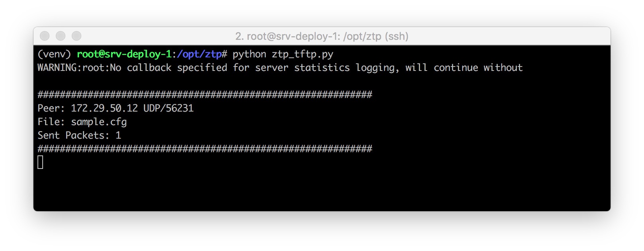644x251 pixels.
Task: Select the python command word
Action: (x=249, y=54)
